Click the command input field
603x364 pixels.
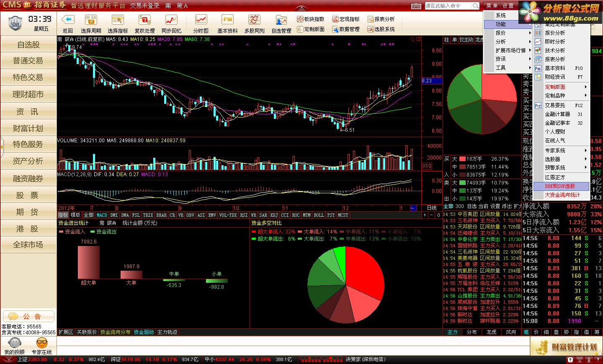click(448, 5)
